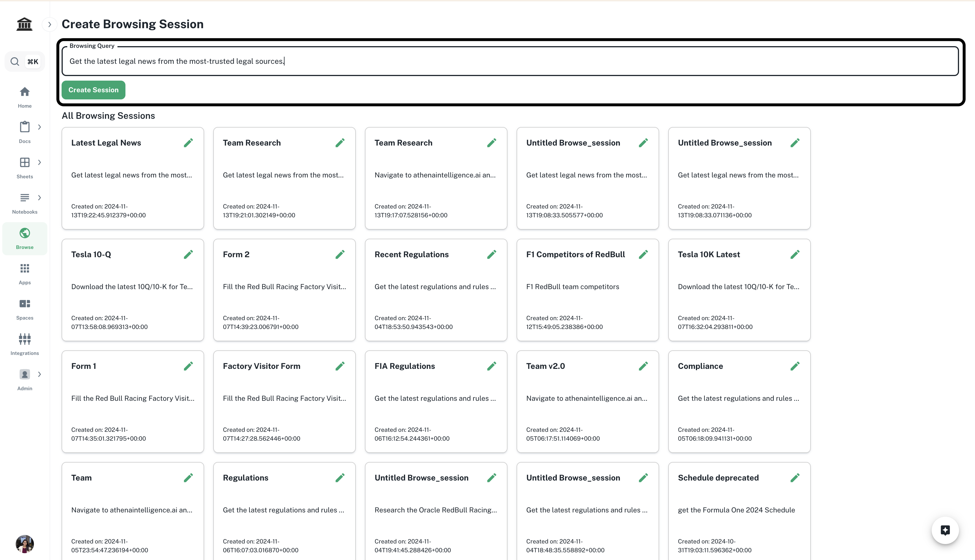Edit the Latest Legal News session

(x=188, y=143)
